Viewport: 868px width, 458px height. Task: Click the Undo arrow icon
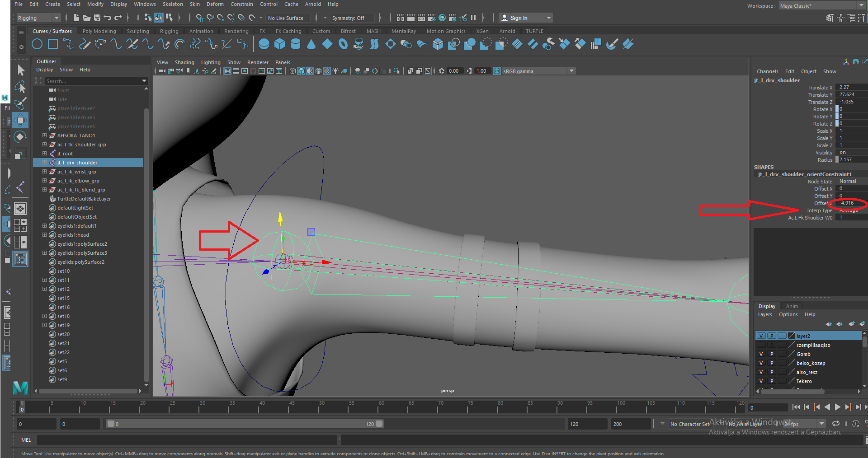pyautogui.click(x=108, y=18)
